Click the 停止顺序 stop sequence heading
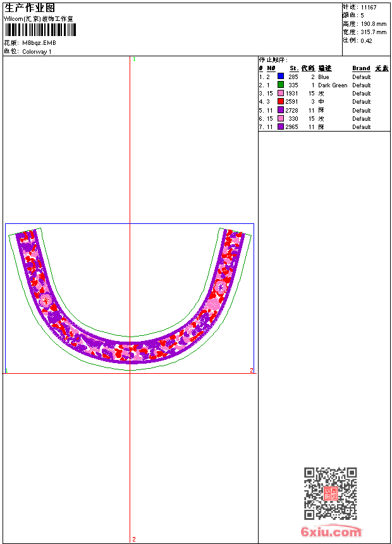Screen dimensions: 392x544 point(273,60)
